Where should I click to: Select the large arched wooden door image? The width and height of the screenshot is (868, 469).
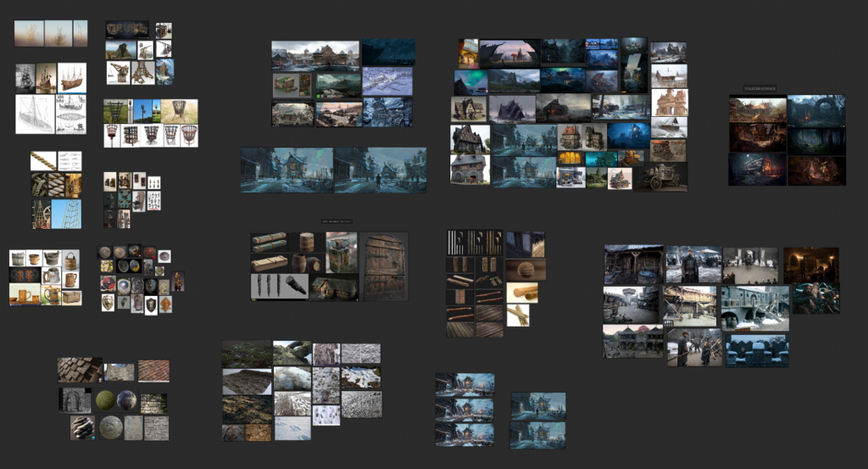point(384,266)
